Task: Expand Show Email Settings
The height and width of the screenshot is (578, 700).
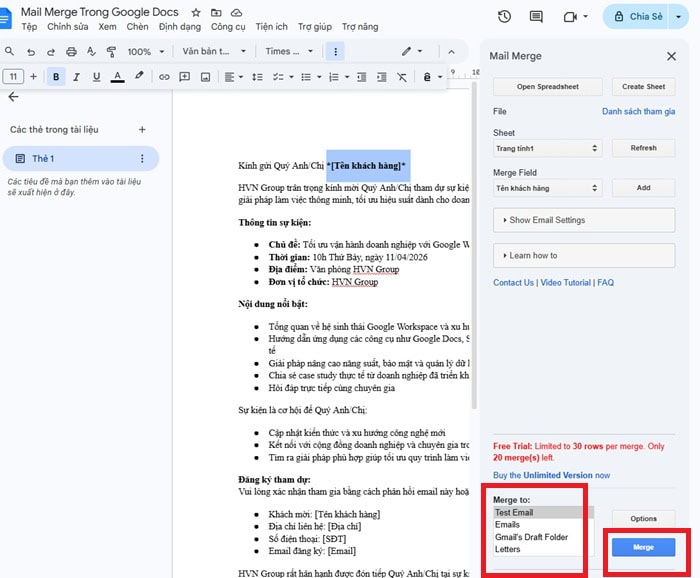Action: (584, 220)
